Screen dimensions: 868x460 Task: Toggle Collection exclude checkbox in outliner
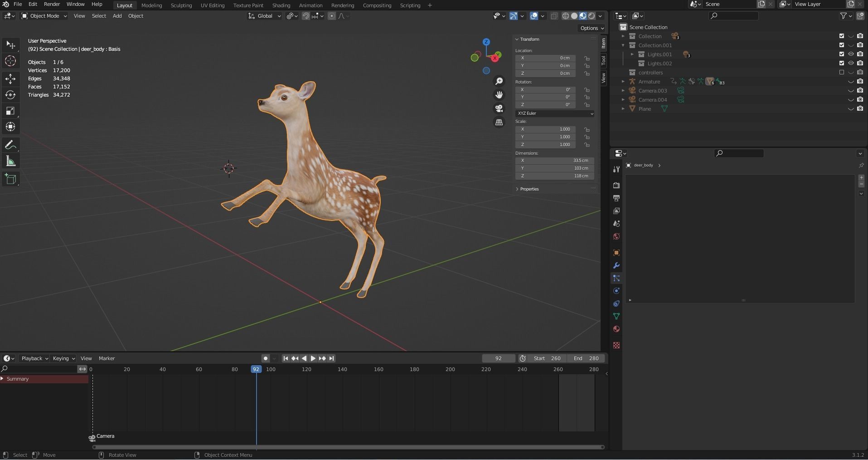[842, 36]
